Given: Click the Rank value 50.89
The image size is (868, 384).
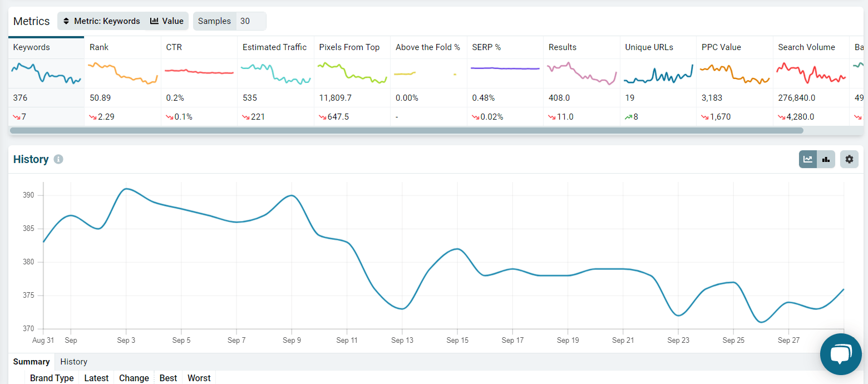Looking at the screenshot, I should coord(100,98).
